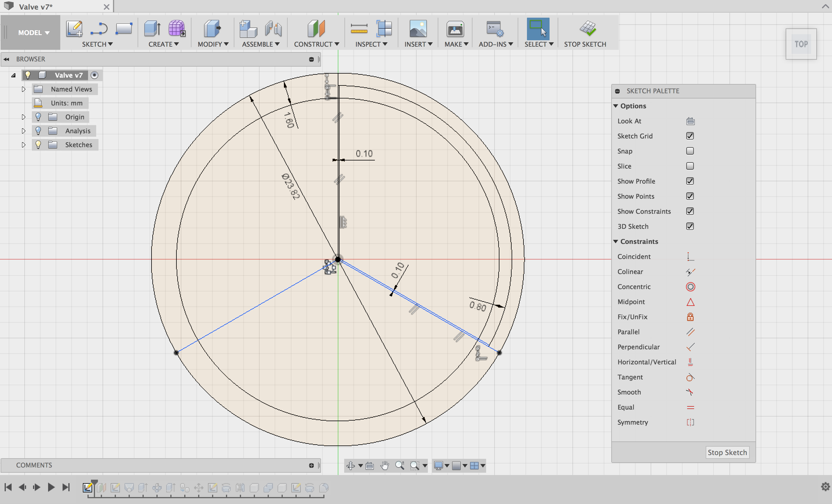Enable the Snap checkbox
The width and height of the screenshot is (832, 504).
click(690, 151)
